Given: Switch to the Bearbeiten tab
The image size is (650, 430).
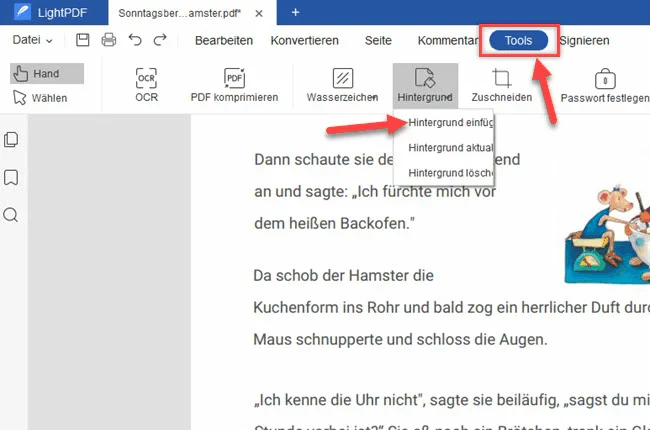Looking at the screenshot, I should [224, 40].
